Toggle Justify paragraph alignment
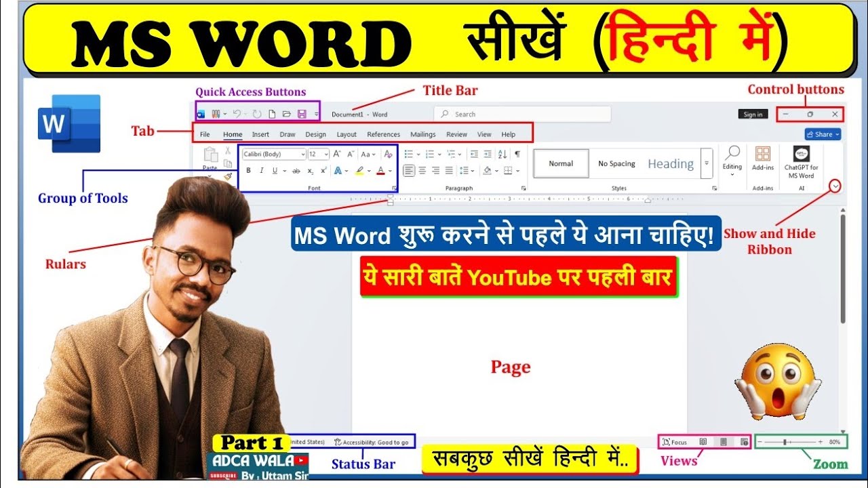The width and height of the screenshot is (868, 488). [x=449, y=171]
